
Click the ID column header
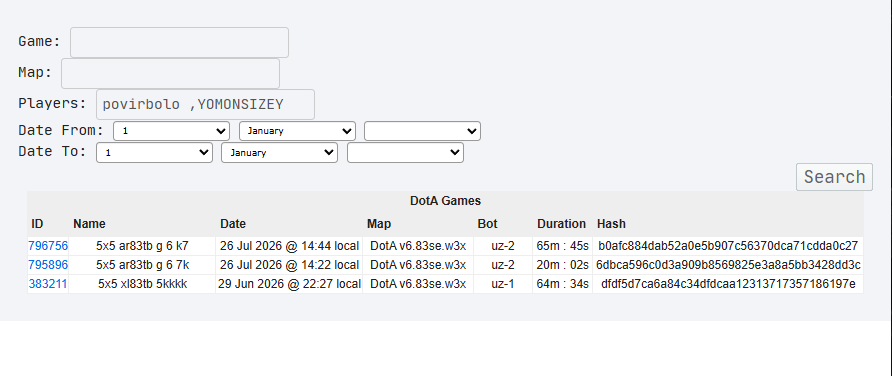37,224
